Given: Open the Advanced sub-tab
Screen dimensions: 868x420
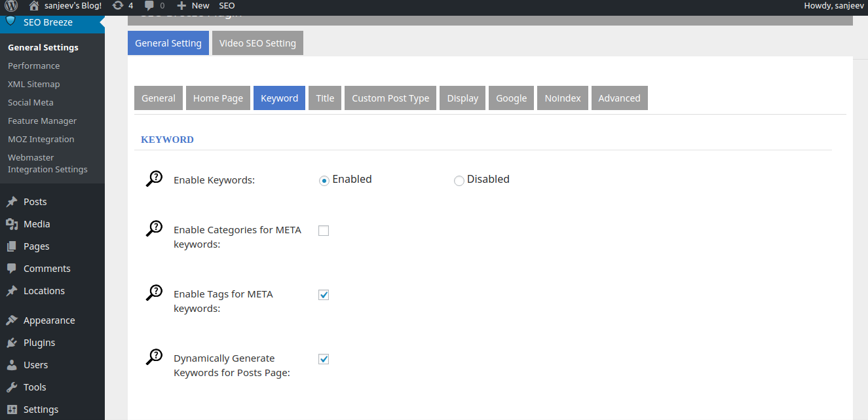Looking at the screenshot, I should pyautogui.click(x=619, y=98).
